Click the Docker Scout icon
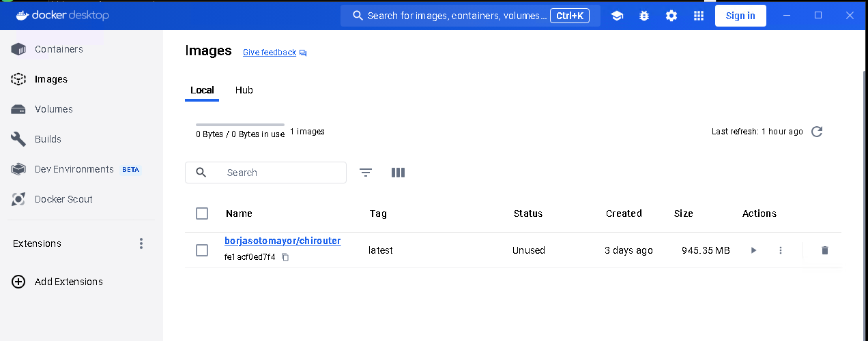The height and width of the screenshot is (341, 868). pos(18,199)
